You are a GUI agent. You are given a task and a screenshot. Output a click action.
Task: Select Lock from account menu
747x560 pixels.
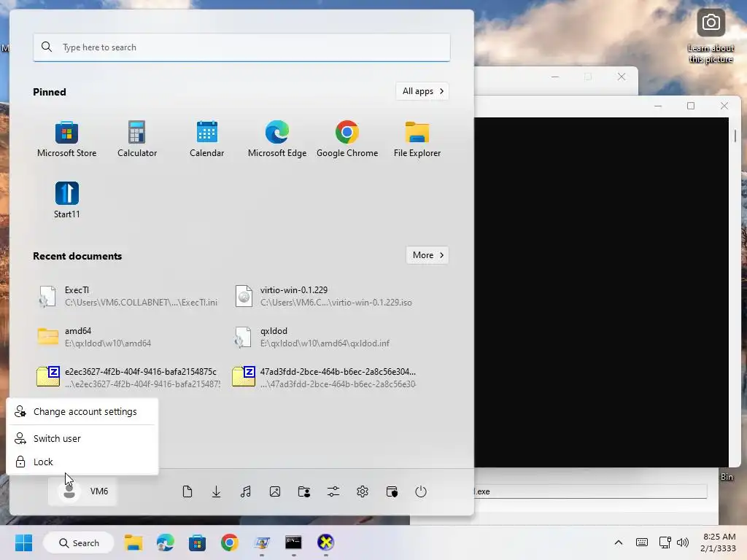pyautogui.click(x=82, y=462)
